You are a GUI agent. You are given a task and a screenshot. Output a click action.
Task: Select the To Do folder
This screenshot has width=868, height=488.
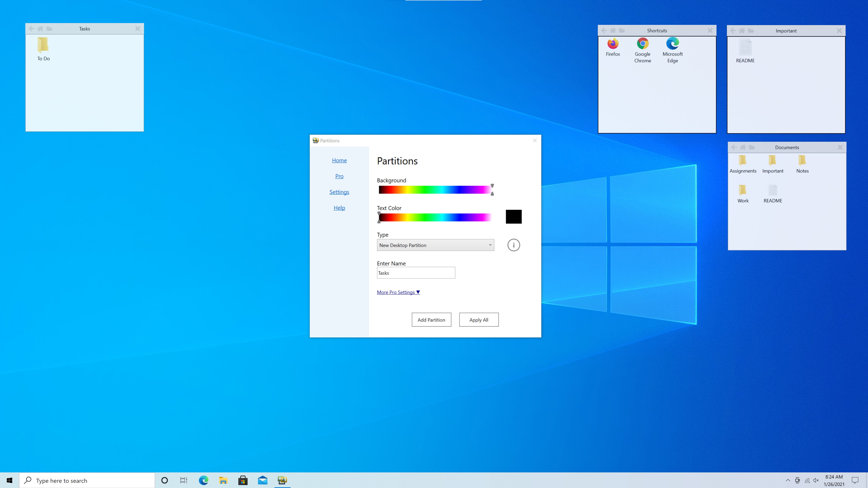(43, 45)
